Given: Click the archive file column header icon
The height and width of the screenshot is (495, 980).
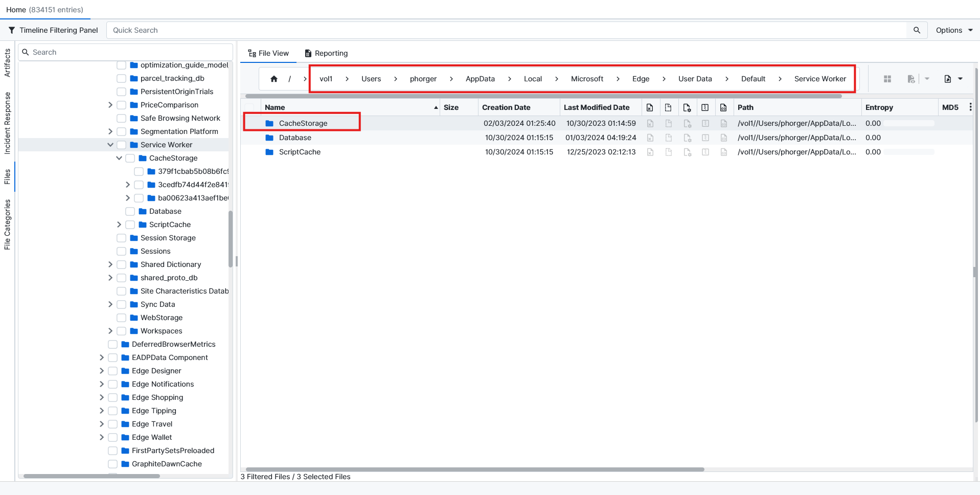Looking at the screenshot, I should (x=705, y=107).
